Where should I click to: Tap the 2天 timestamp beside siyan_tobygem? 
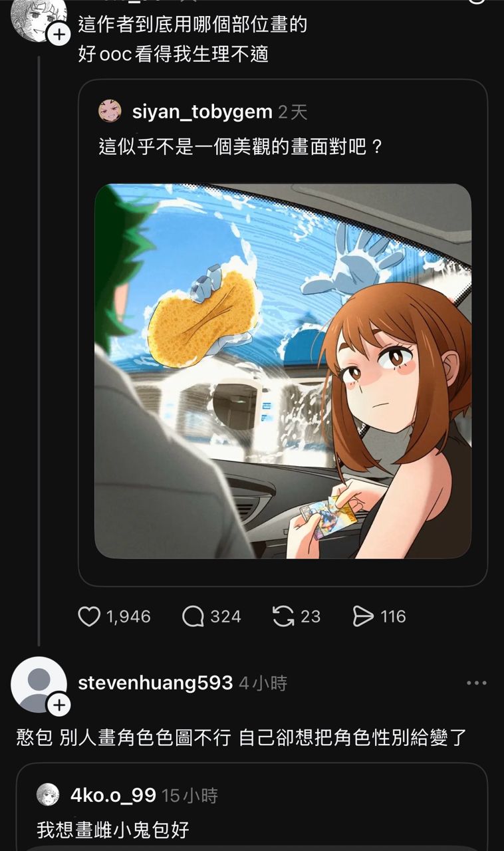(x=293, y=112)
